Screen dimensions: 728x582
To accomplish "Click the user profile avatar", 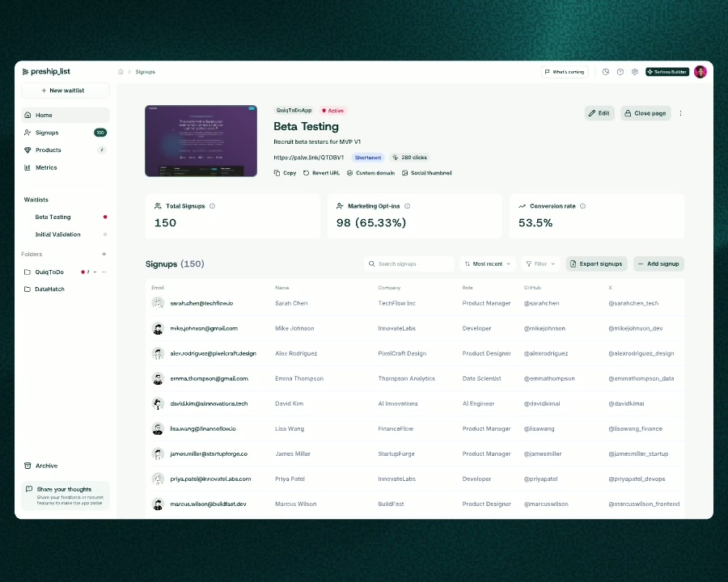I will coord(700,72).
